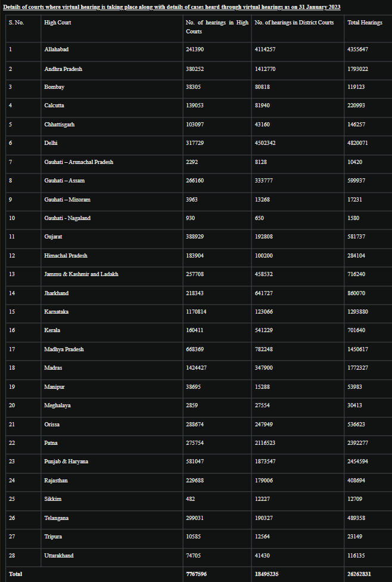The height and width of the screenshot is (582, 392).
Task: Select the Bombay high court cell
Action: pos(54,87)
